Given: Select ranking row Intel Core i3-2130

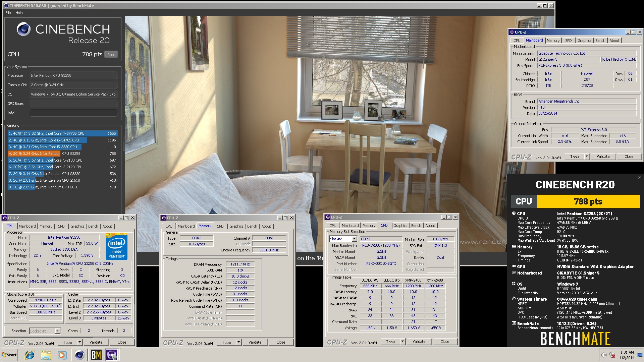Looking at the screenshot, I should click(62, 160).
